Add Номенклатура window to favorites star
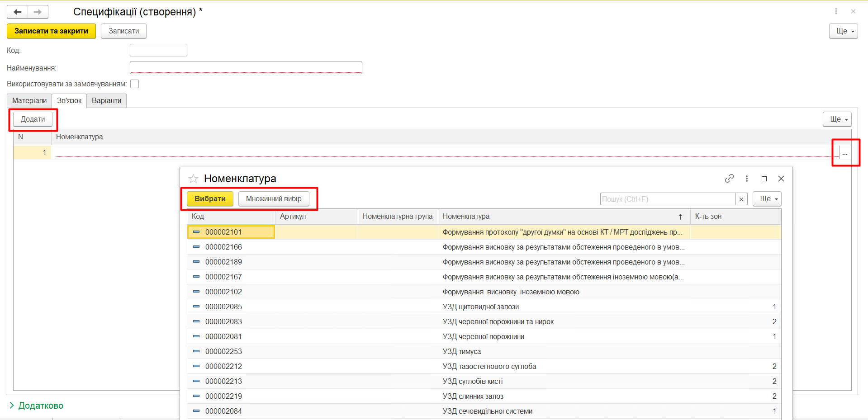 [x=193, y=179]
